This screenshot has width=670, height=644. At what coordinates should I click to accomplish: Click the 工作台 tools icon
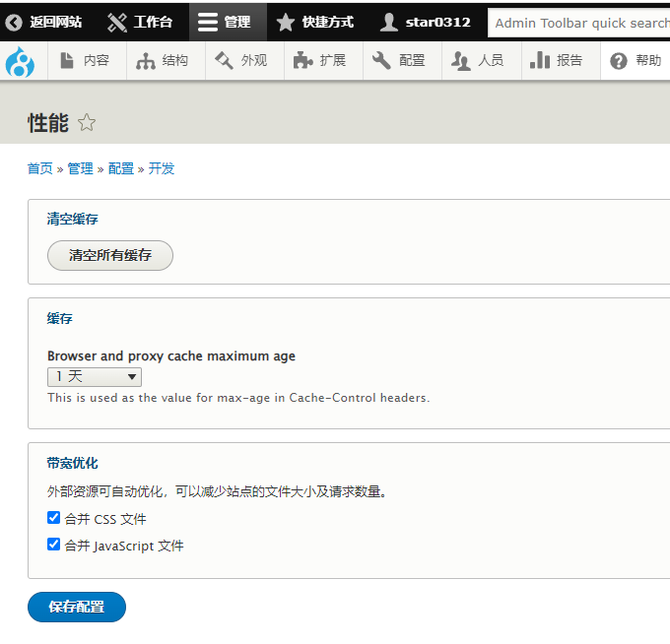coord(116,23)
